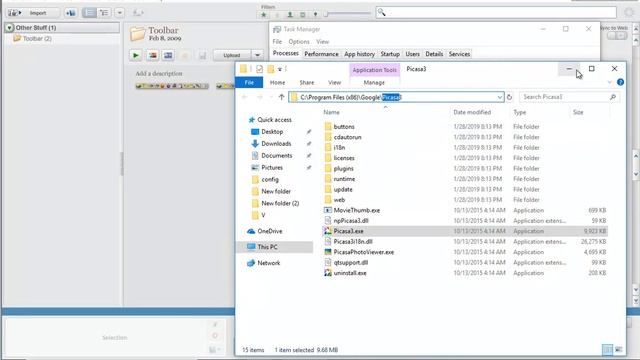The width and height of the screenshot is (640, 360).
Task: Click the Explorer address bar path
Action: (351, 97)
